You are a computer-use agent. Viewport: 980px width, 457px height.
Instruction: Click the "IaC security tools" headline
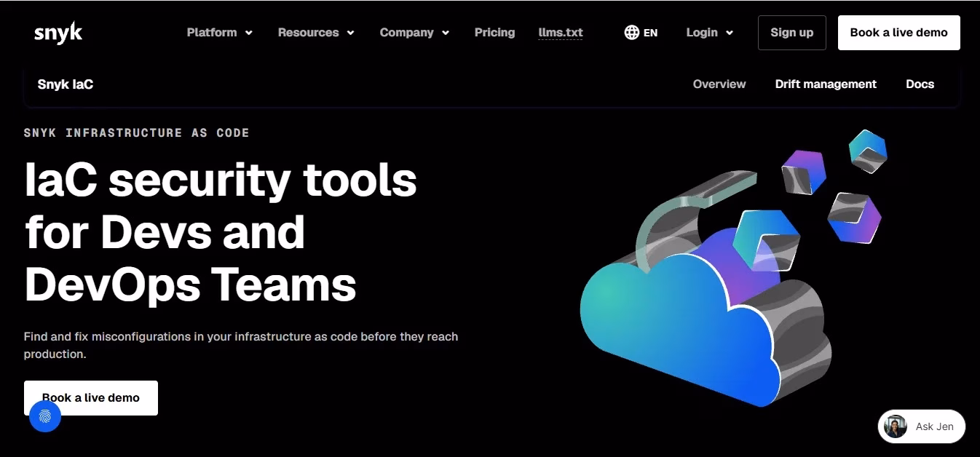[x=221, y=180]
